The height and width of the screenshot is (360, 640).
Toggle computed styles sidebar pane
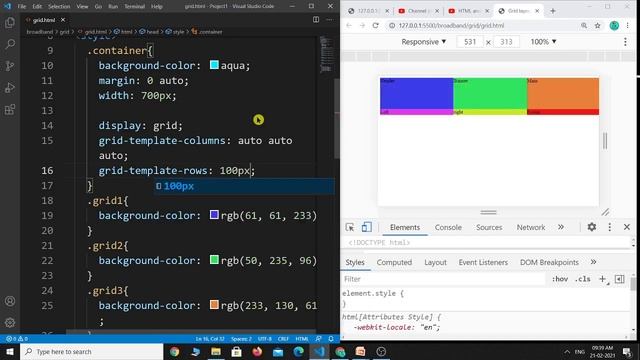[620, 279]
